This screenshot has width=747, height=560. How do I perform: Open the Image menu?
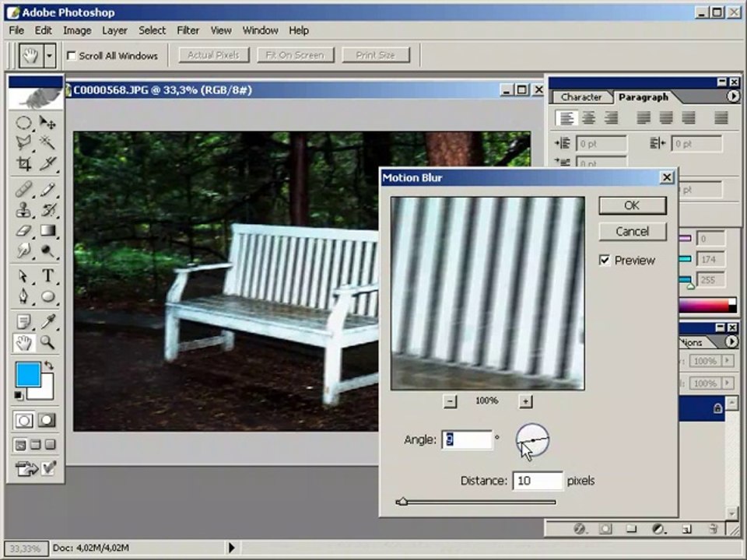(77, 30)
